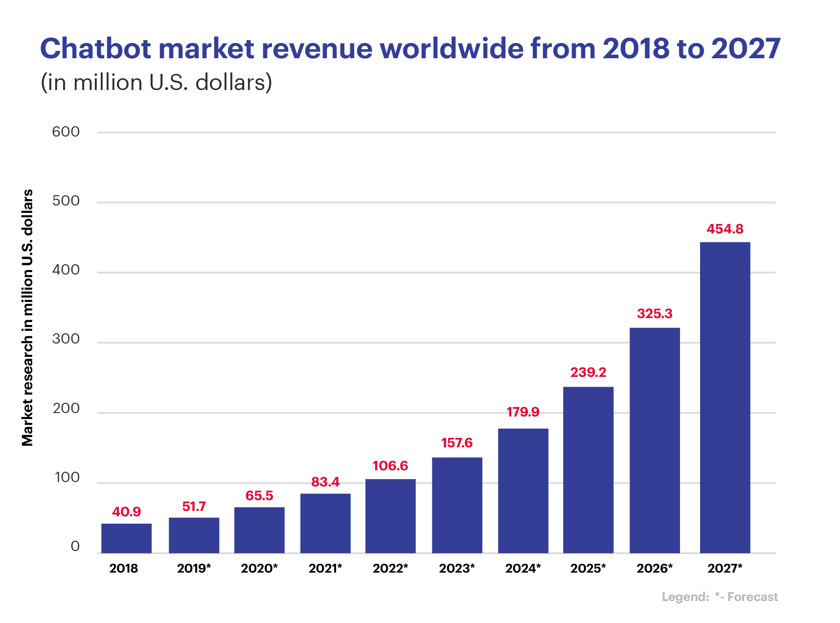Select the subtitle reading in million U.S. dollars
Viewport: 840px width, 623px height.
coord(156,82)
